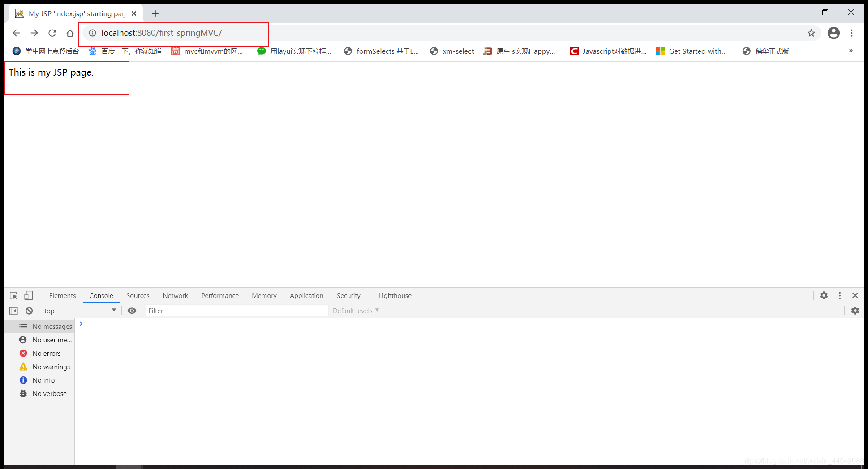Select the 'My JSP index.jsp starting page' tab
This screenshot has height=469, width=868.
tap(76, 13)
